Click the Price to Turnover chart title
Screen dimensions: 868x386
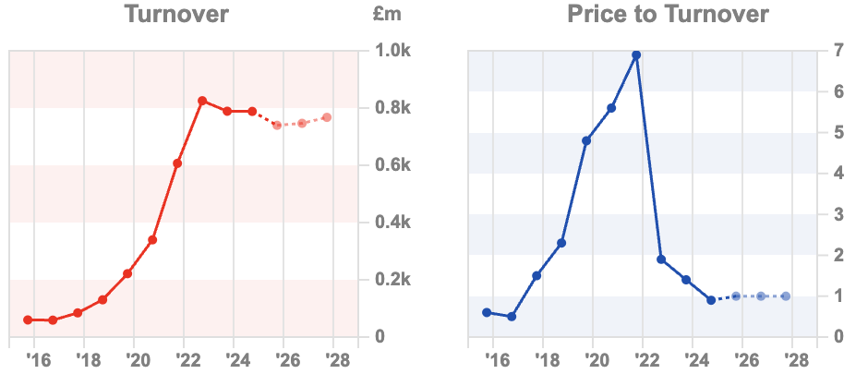pos(668,15)
